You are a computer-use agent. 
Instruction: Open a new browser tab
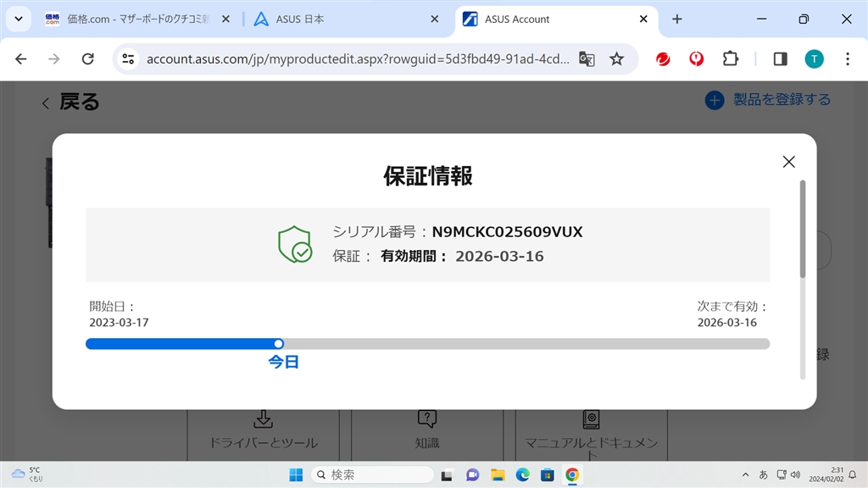[677, 19]
